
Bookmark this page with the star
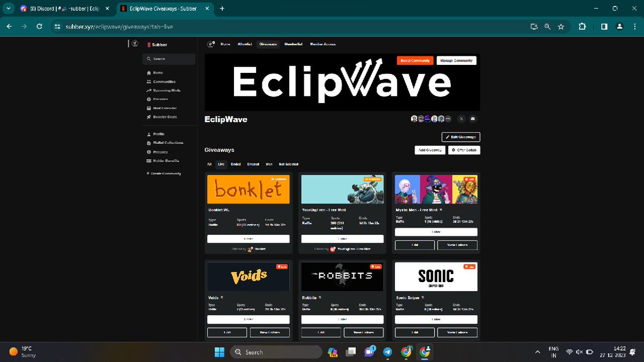point(561,26)
